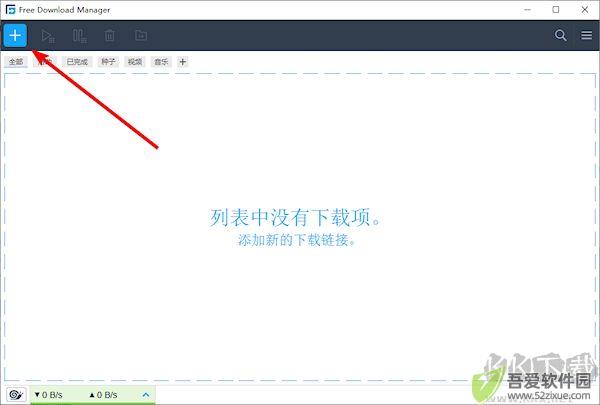
Task: Toggle snail mode icon in status bar
Action: coord(16,394)
